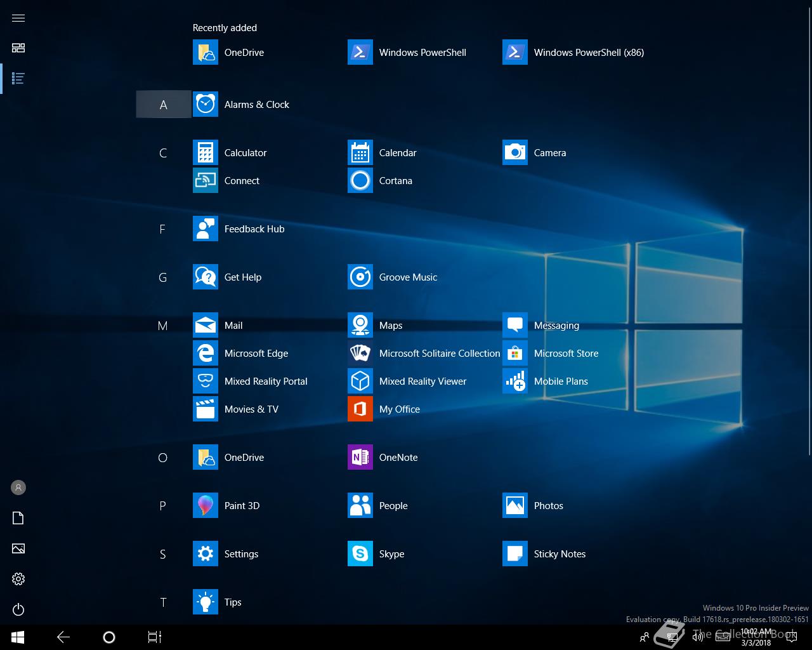Open Groove Music app icon
The image size is (812, 650).
point(360,277)
